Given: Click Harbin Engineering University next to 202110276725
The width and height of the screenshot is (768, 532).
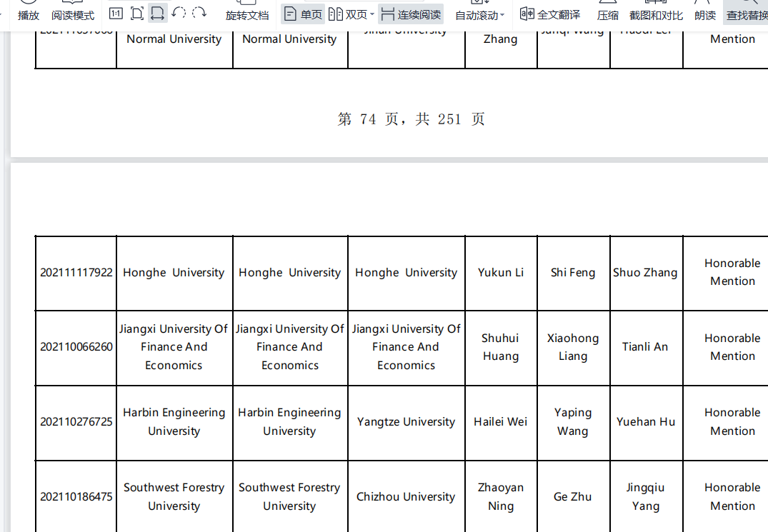Looking at the screenshot, I should click(x=174, y=422).
